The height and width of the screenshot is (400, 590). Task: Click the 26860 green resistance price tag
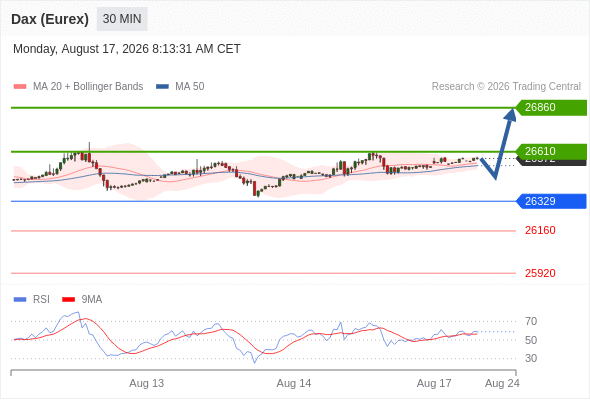pyautogui.click(x=551, y=108)
